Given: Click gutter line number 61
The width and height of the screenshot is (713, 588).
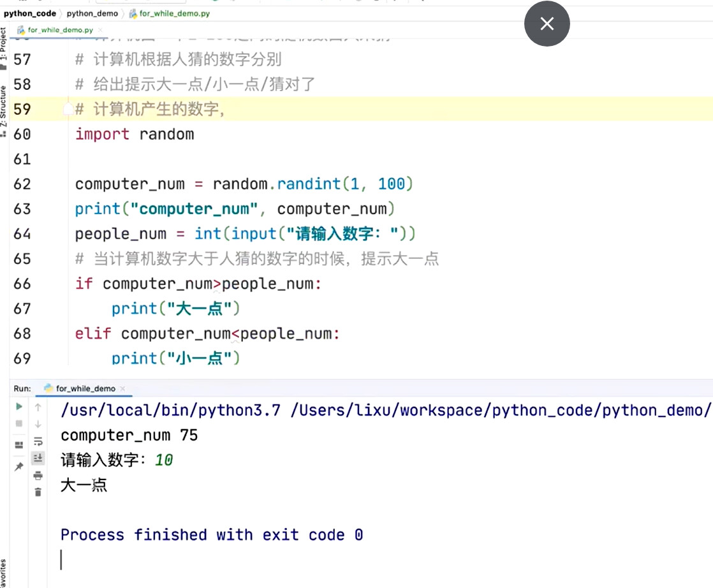Looking at the screenshot, I should (x=22, y=159).
